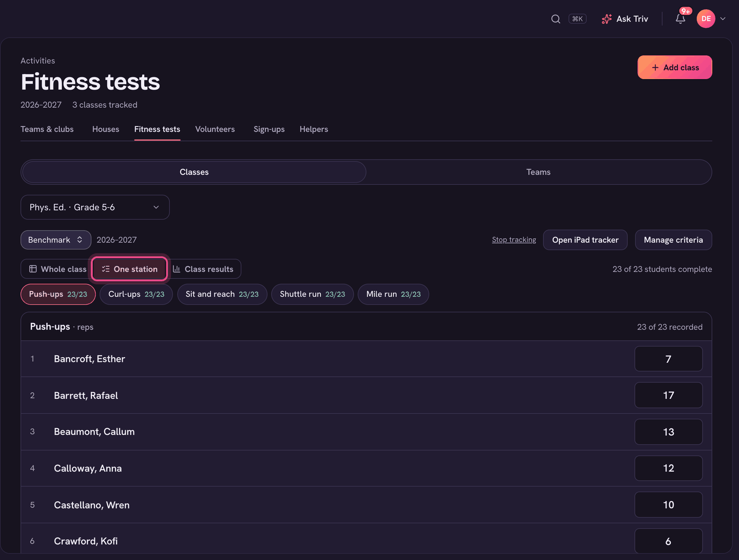The image size is (739, 560).
Task: Click the Activities breadcrumb label
Action: click(x=37, y=61)
